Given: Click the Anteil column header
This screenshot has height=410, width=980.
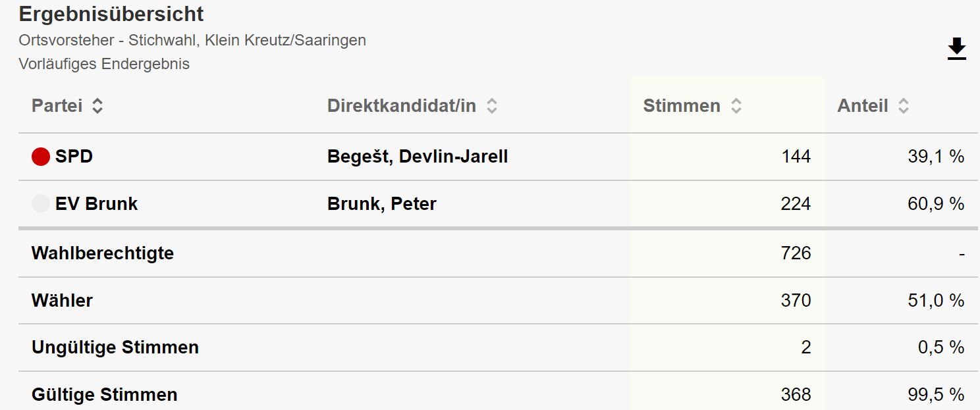Looking at the screenshot, I should click(x=863, y=106).
